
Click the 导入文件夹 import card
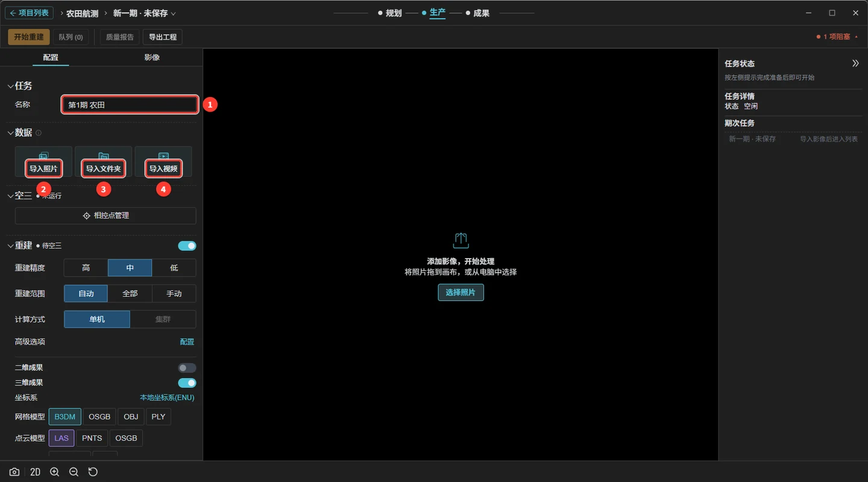click(103, 162)
